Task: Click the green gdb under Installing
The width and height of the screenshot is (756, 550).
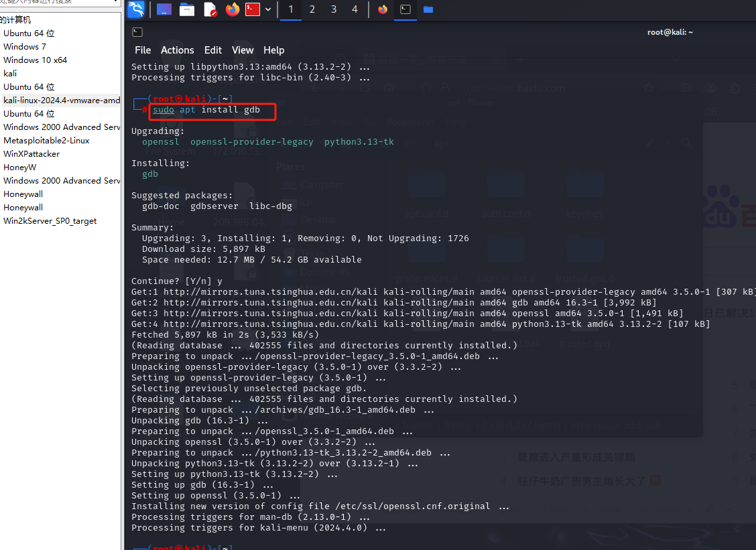Action: (150, 174)
